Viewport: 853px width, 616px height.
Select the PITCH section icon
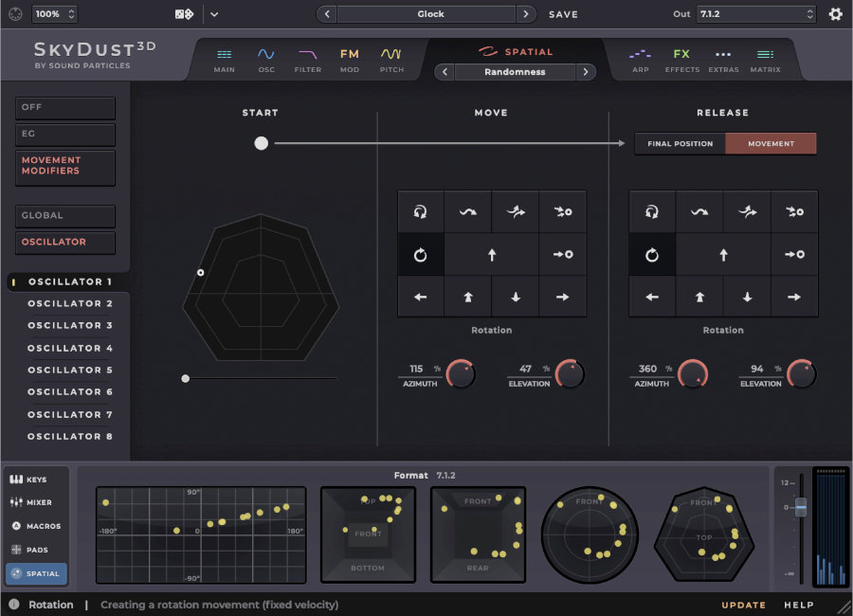click(x=391, y=59)
